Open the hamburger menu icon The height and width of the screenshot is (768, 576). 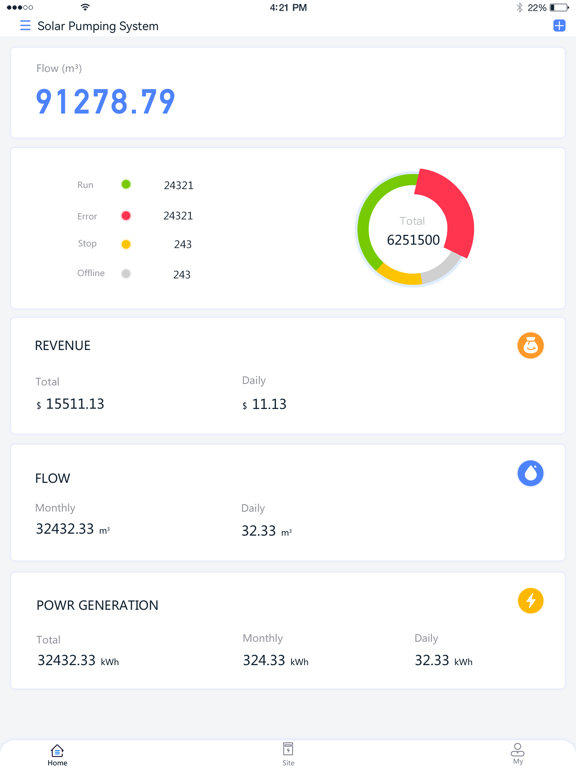[25, 25]
